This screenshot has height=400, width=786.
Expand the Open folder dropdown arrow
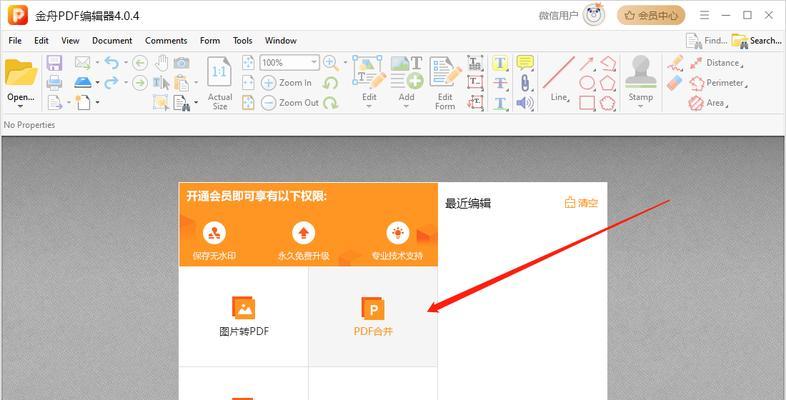click(x=21, y=106)
